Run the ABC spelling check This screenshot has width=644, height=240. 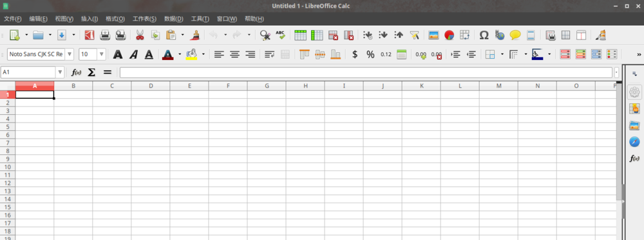click(281, 35)
